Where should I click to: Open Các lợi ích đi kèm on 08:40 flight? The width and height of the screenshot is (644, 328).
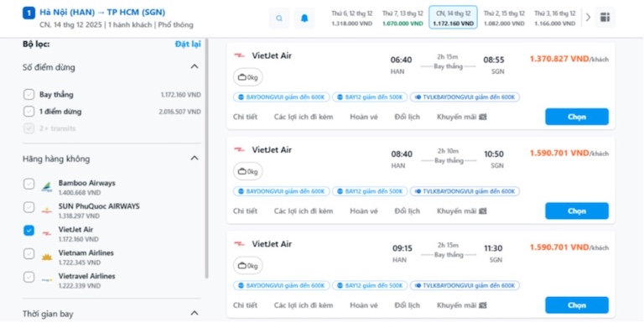click(x=304, y=211)
